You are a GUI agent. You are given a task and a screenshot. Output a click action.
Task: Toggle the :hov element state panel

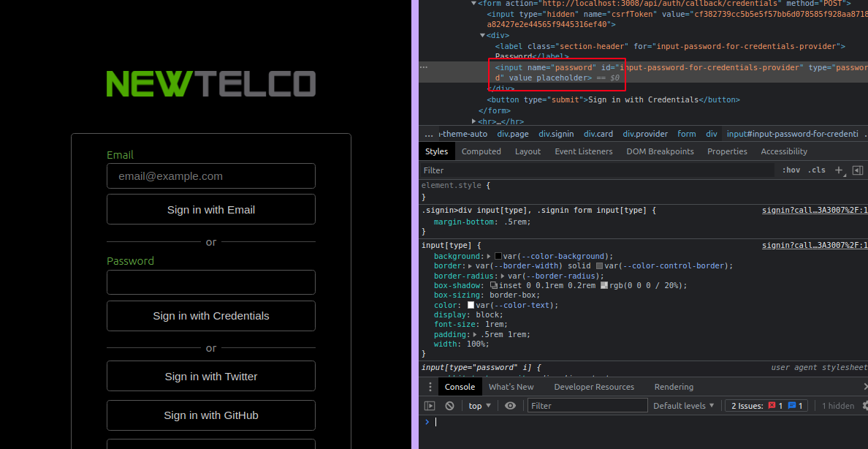[x=791, y=170]
